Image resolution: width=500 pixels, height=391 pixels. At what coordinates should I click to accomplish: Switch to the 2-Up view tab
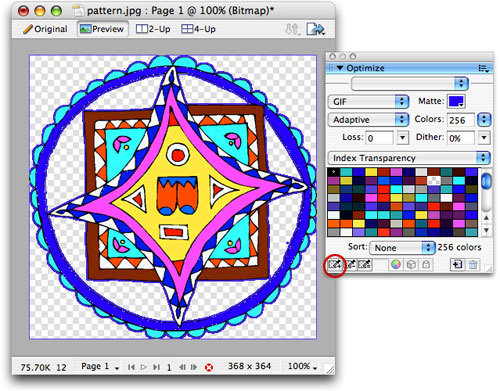[x=153, y=29]
